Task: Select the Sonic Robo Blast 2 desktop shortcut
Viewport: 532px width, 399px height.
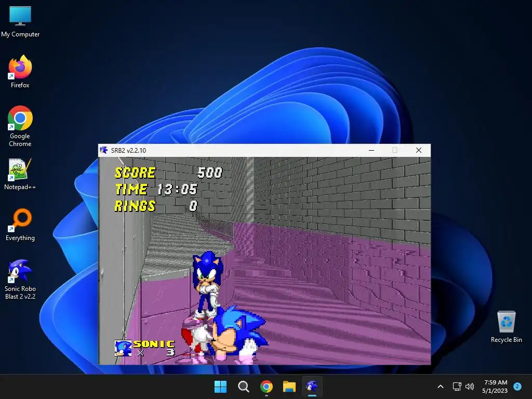Action: [20, 279]
